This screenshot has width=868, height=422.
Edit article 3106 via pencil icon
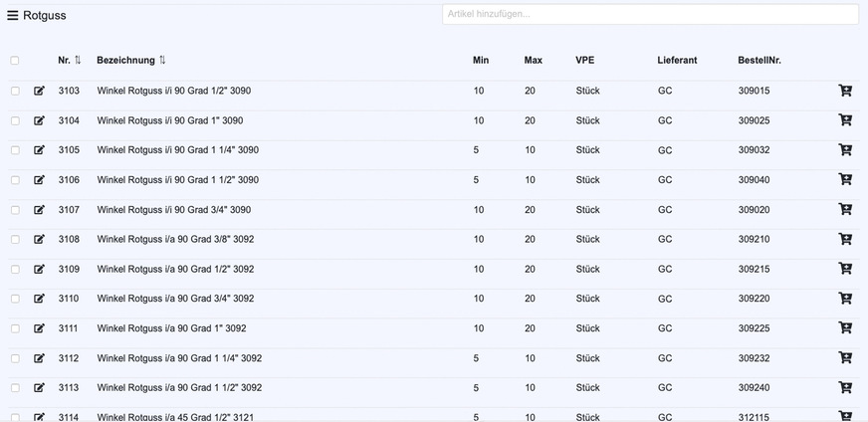(x=40, y=180)
